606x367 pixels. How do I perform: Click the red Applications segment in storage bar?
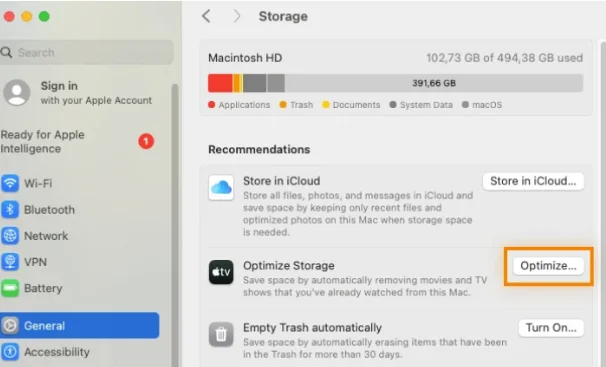[220, 83]
